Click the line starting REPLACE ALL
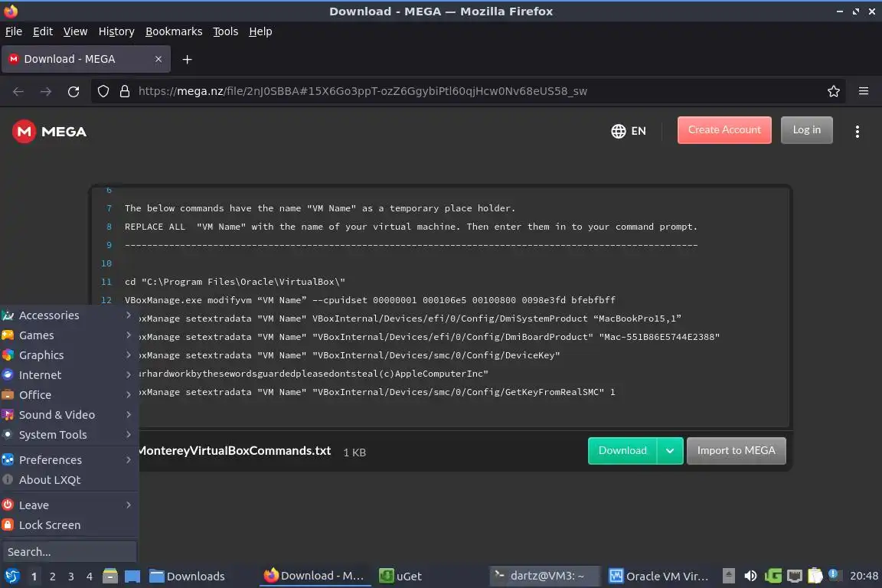882x588 pixels. pyautogui.click(x=410, y=226)
